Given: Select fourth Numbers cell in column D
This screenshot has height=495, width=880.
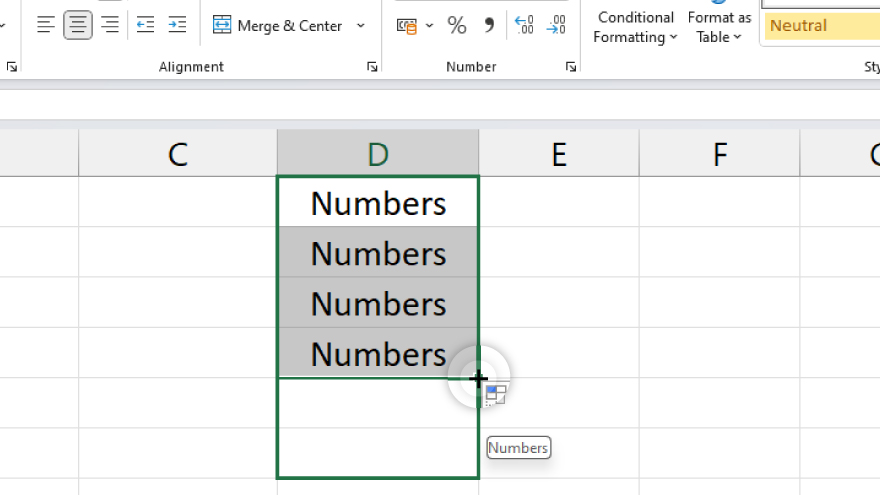Looking at the screenshot, I should coord(378,353).
